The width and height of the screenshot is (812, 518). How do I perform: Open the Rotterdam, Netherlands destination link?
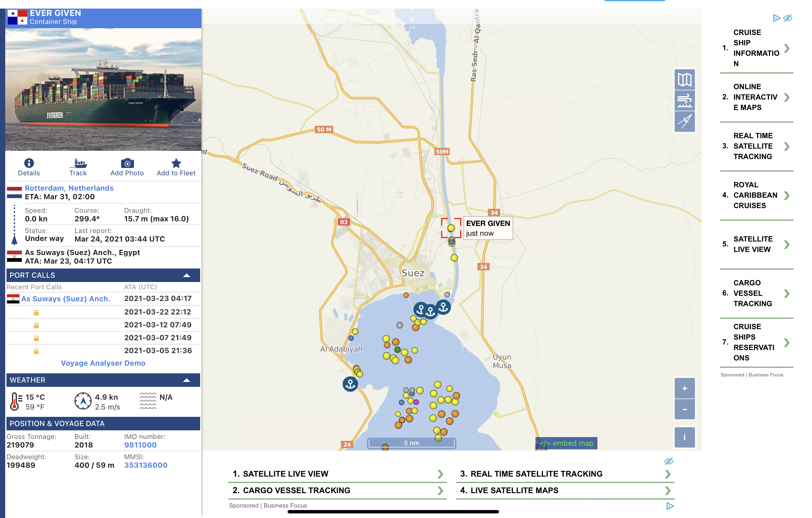coord(69,188)
